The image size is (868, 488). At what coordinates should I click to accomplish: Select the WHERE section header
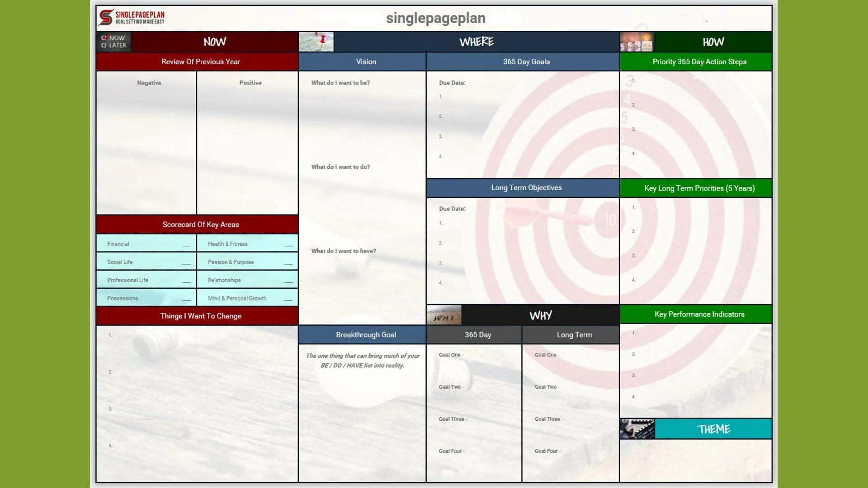[x=476, y=42]
